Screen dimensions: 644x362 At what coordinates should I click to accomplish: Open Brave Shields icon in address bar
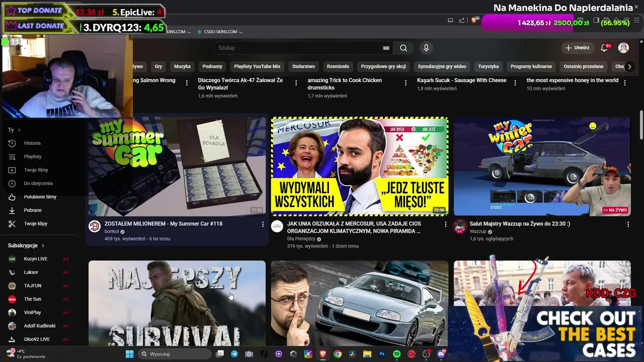click(474, 20)
